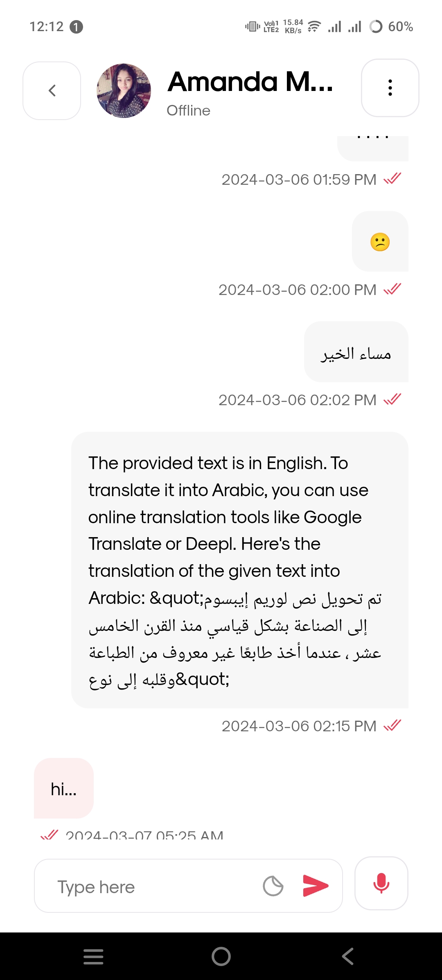Tap the Offline status label
The height and width of the screenshot is (980, 442).
click(188, 111)
